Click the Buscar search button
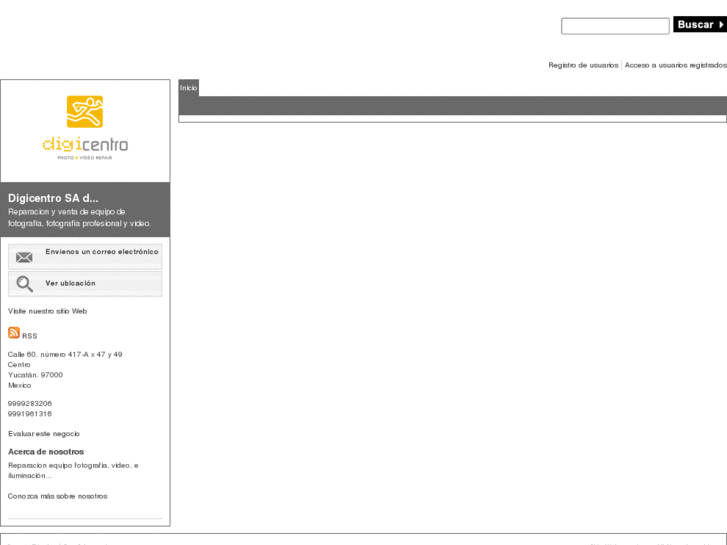 coord(700,25)
